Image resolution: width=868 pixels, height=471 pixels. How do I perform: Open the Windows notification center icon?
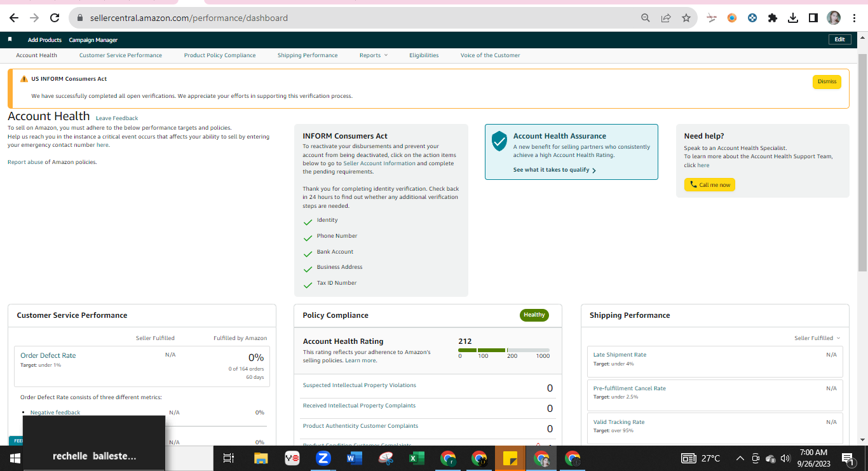847,458
